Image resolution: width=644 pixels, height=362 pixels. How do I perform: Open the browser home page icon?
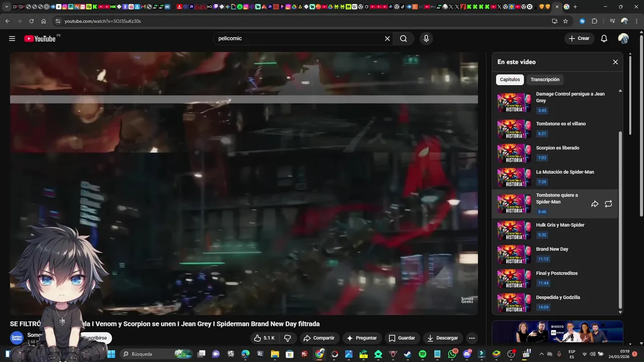click(x=44, y=21)
